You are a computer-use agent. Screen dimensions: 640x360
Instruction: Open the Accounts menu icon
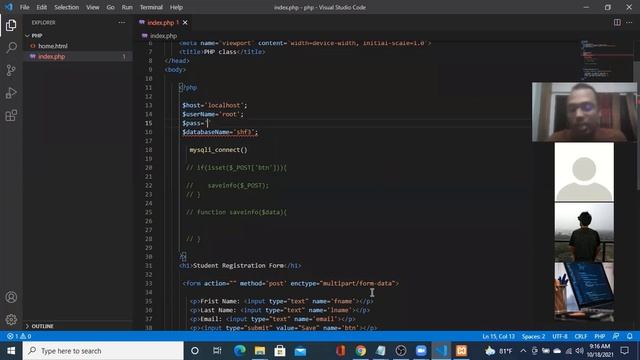(x=11, y=297)
